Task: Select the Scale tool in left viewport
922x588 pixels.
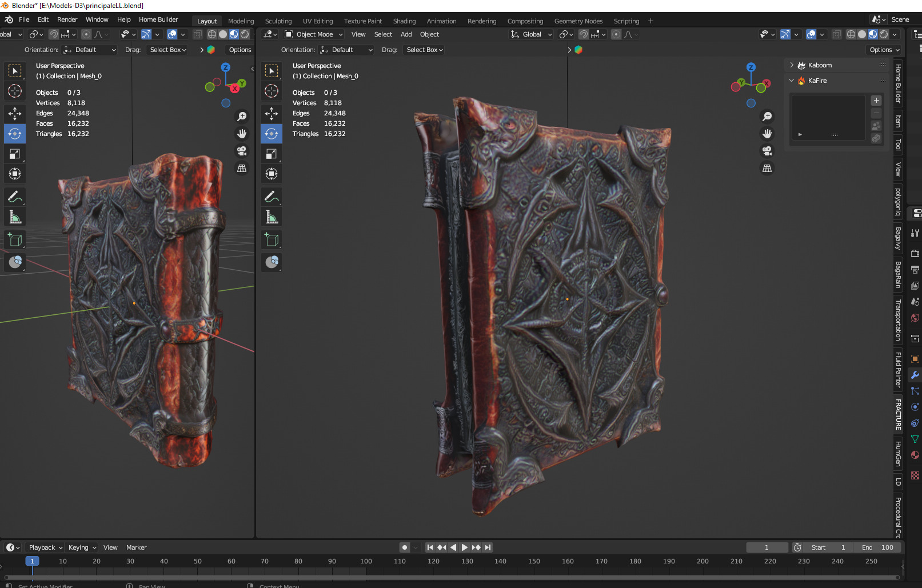Action: pos(15,154)
